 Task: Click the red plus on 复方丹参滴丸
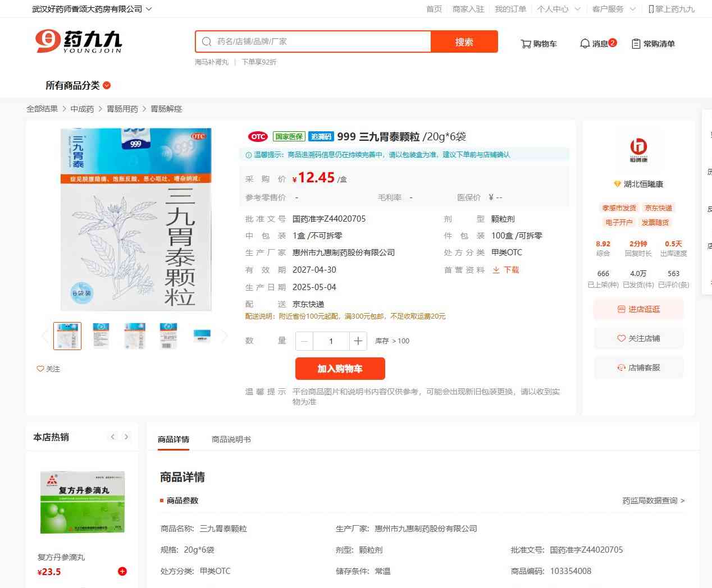[122, 571]
